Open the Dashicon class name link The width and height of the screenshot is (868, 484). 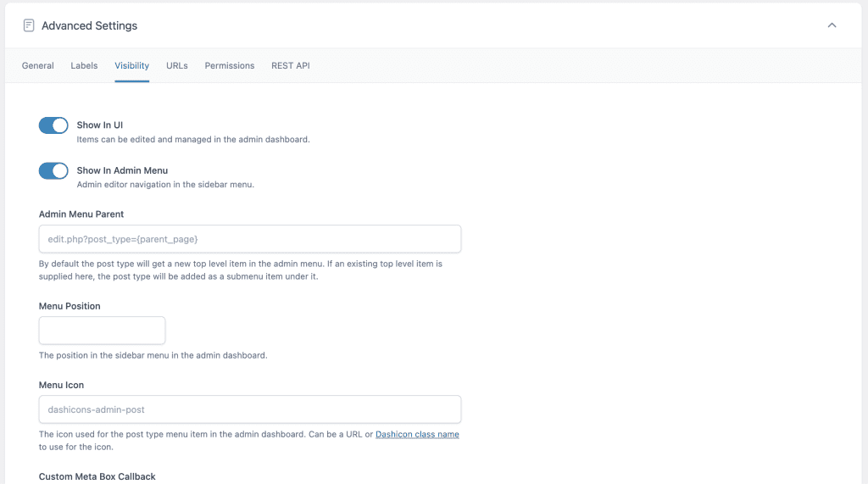tap(417, 434)
